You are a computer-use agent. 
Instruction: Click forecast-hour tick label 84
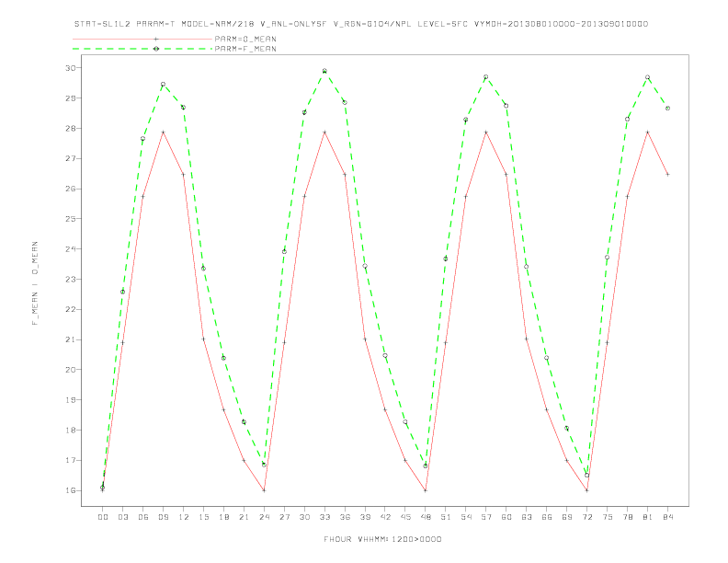[667, 517]
